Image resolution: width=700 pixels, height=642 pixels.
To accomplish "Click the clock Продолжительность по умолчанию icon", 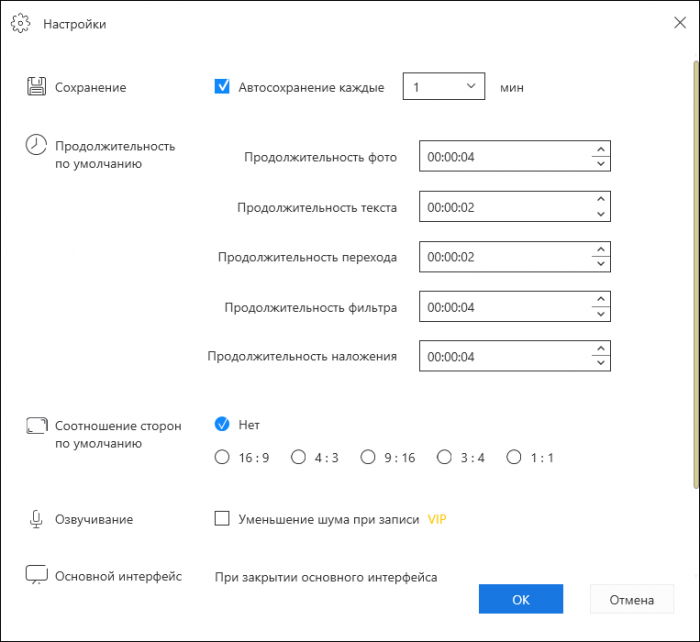I will click(x=36, y=145).
